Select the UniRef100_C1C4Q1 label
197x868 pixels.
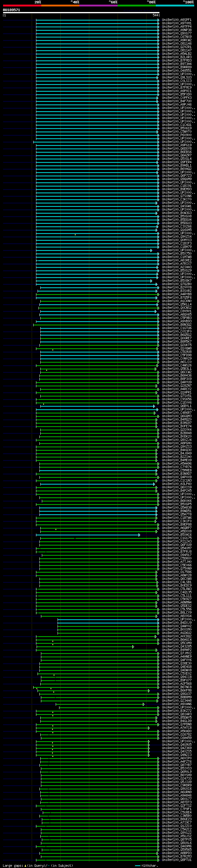176,125
